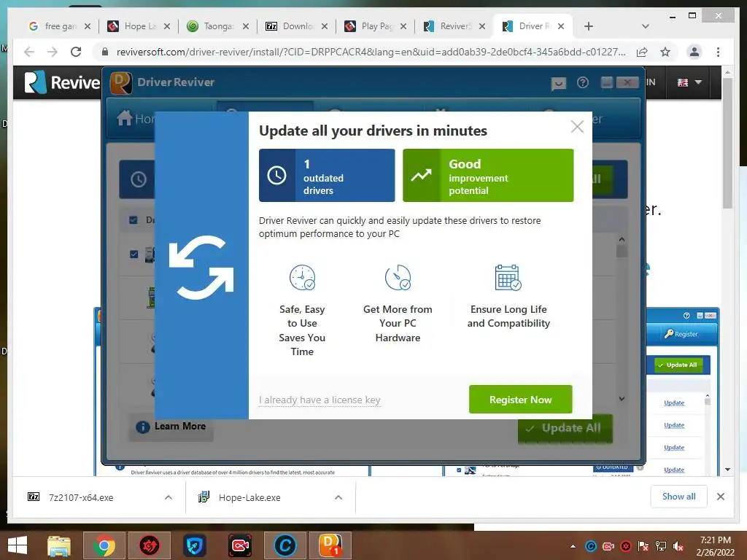The width and height of the screenshot is (747, 560).
Task: Show hidden system tray icons
Action: click(x=573, y=546)
